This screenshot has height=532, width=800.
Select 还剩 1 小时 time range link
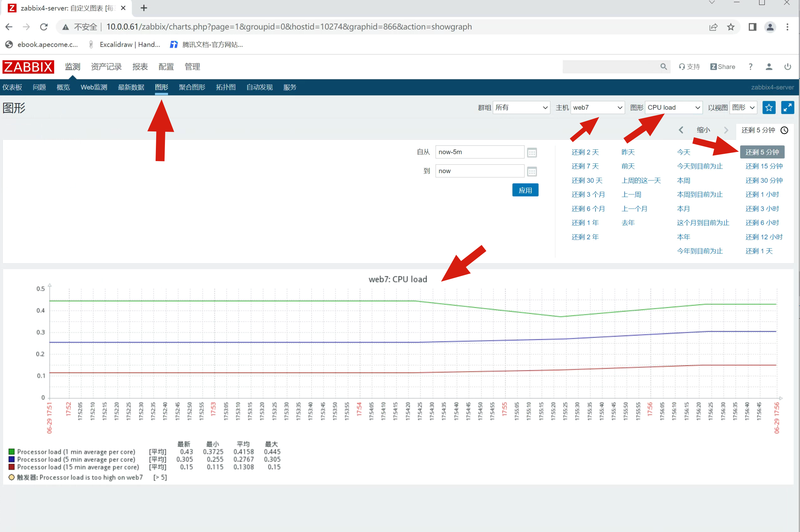pyautogui.click(x=762, y=194)
